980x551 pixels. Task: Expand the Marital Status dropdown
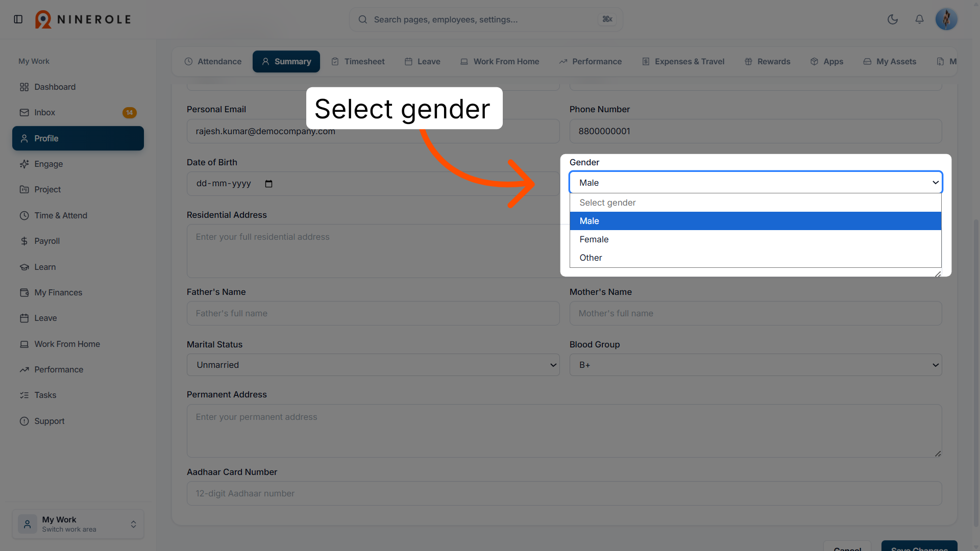(x=373, y=365)
